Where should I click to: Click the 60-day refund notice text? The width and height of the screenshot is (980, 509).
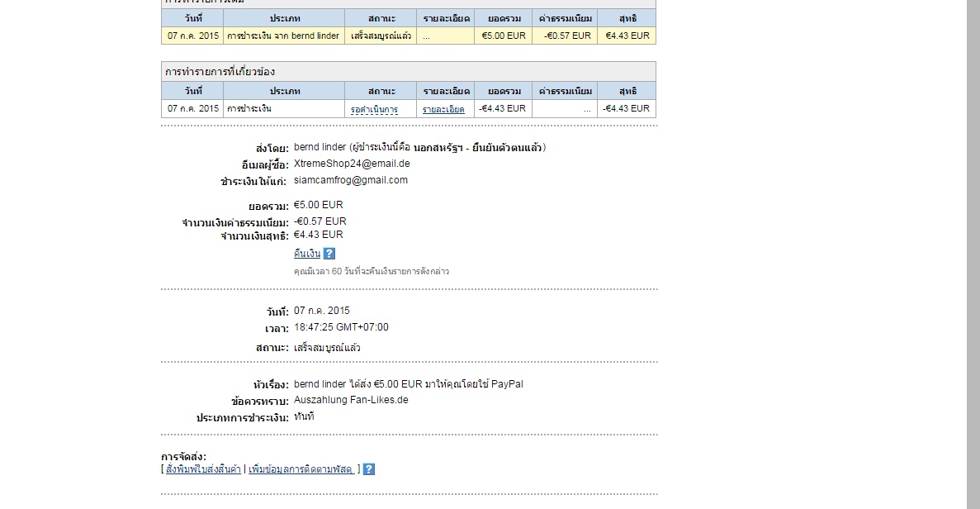coord(371,271)
